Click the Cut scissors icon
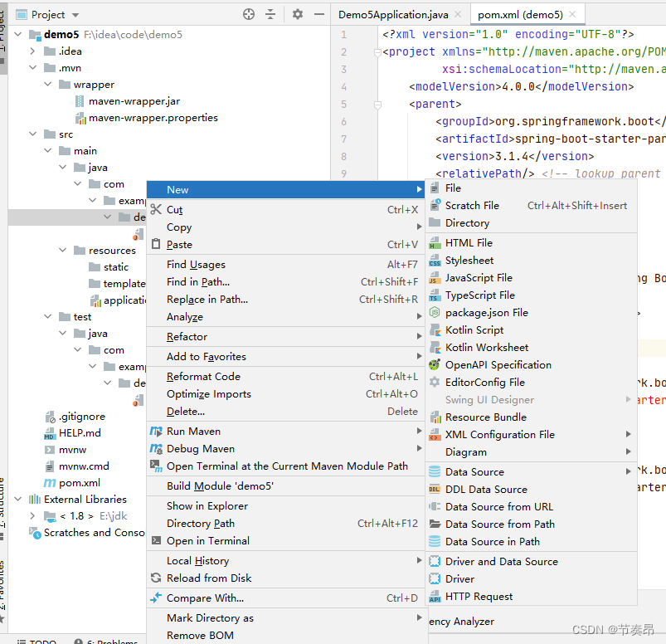Viewport: 666px width, 644px height. point(156,209)
